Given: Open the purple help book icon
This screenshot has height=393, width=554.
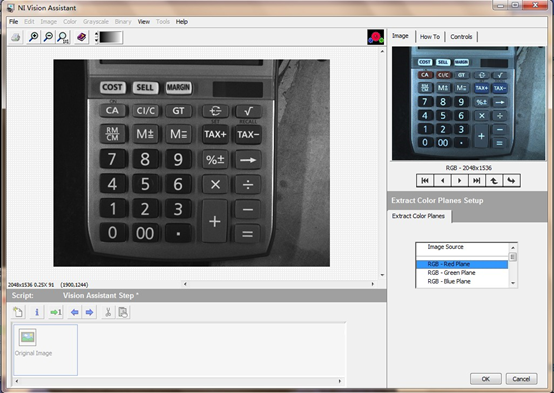Looking at the screenshot, I should point(82,37).
